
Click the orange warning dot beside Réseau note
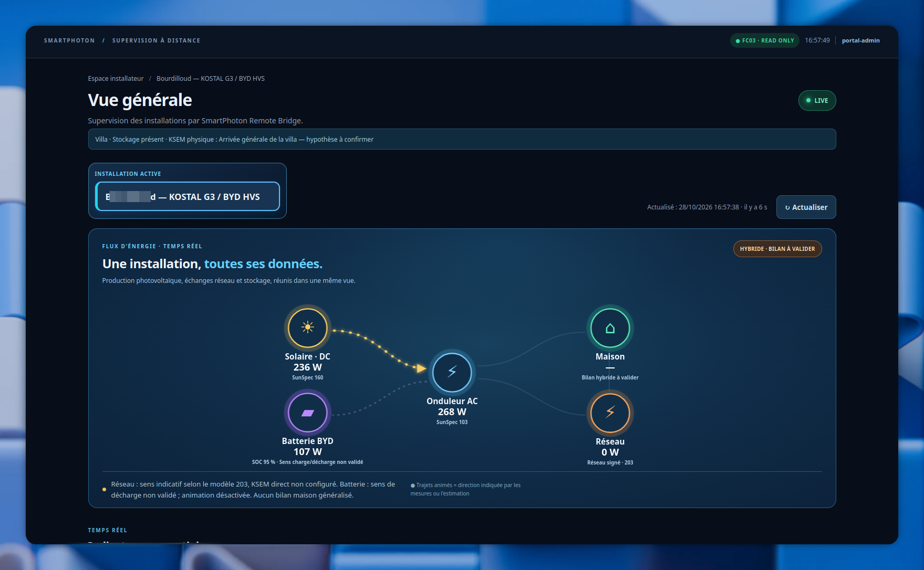click(x=104, y=490)
